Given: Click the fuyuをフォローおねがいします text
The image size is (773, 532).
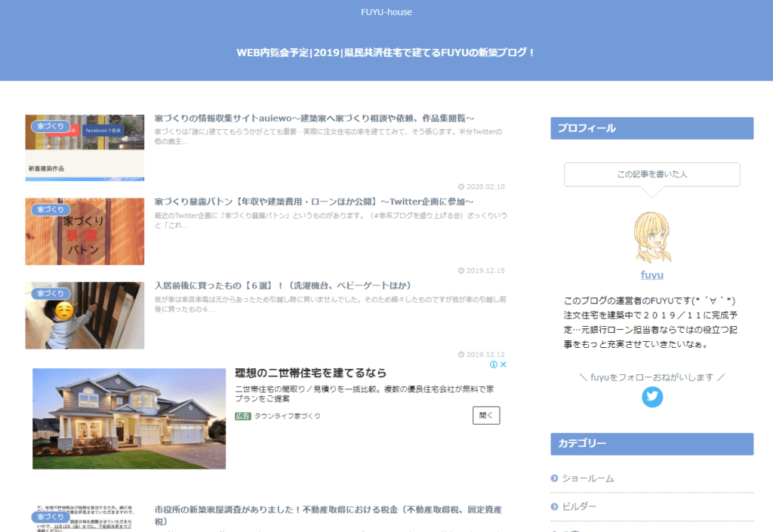Looking at the screenshot, I should pyautogui.click(x=651, y=377).
